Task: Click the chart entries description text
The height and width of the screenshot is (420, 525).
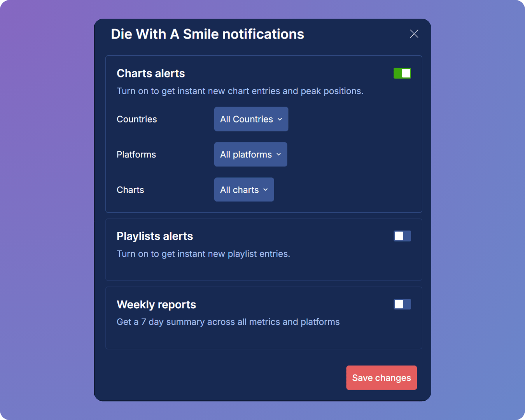Action: pyautogui.click(x=240, y=91)
